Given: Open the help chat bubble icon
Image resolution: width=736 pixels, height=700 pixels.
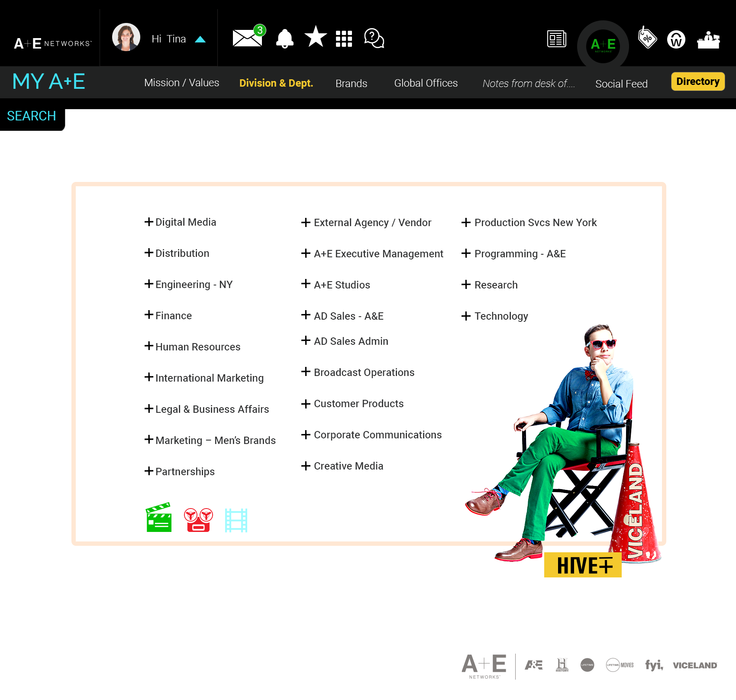Looking at the screenshot, I should [x=374, y=39].
